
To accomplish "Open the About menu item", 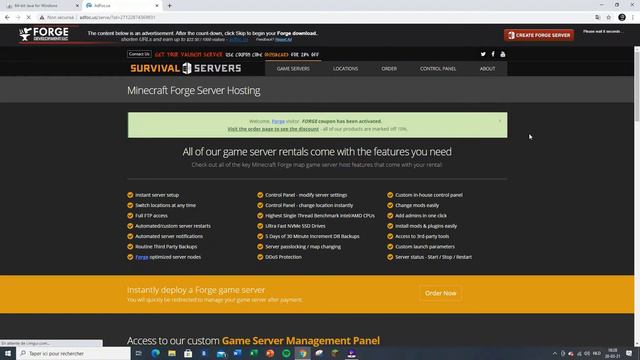I will tap(487, 69).
